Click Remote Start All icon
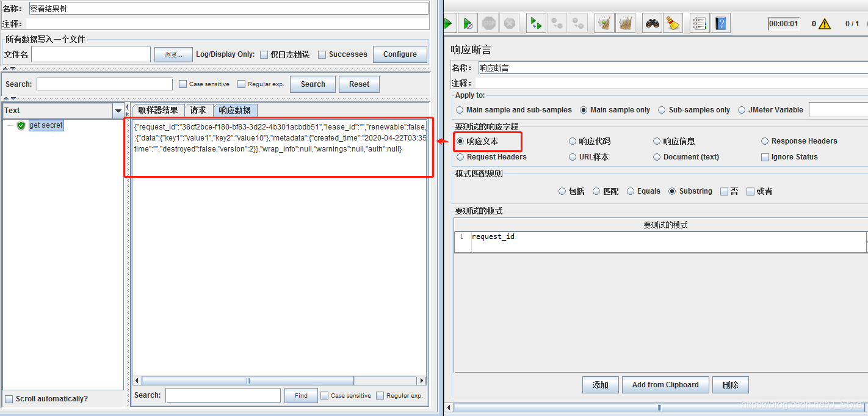The image size is (868, 416). click(537, 24)
